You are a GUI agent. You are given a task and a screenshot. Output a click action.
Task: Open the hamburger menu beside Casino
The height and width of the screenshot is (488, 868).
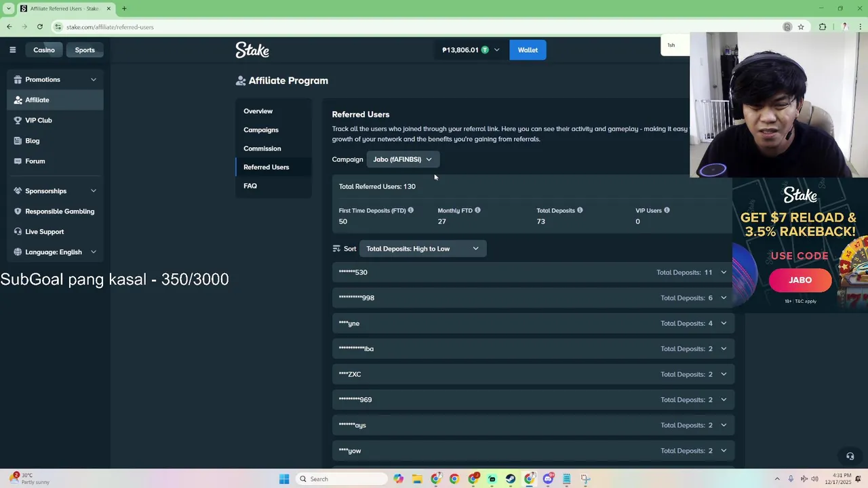[x=12, y=49]
